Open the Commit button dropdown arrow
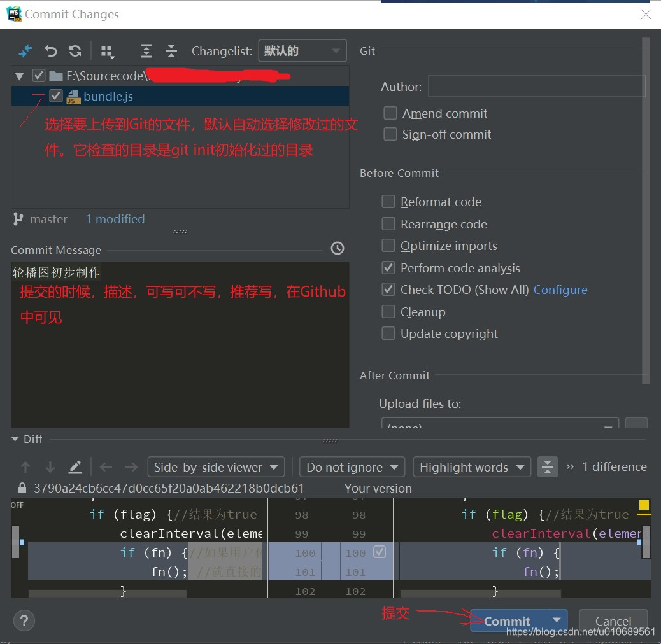Viewport: 661px width, 644px height. pyautogui.click(x=557, y=620)
